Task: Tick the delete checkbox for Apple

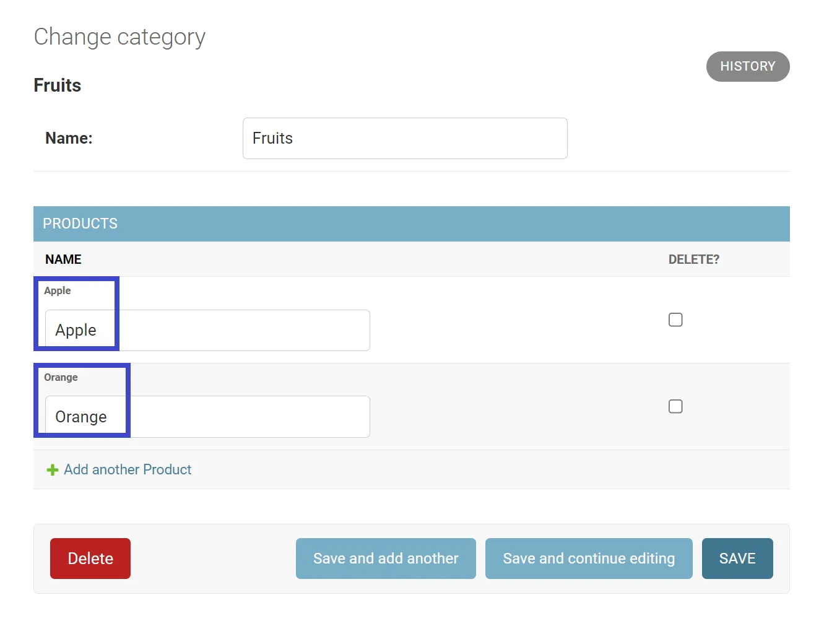Action: (675, 320)
